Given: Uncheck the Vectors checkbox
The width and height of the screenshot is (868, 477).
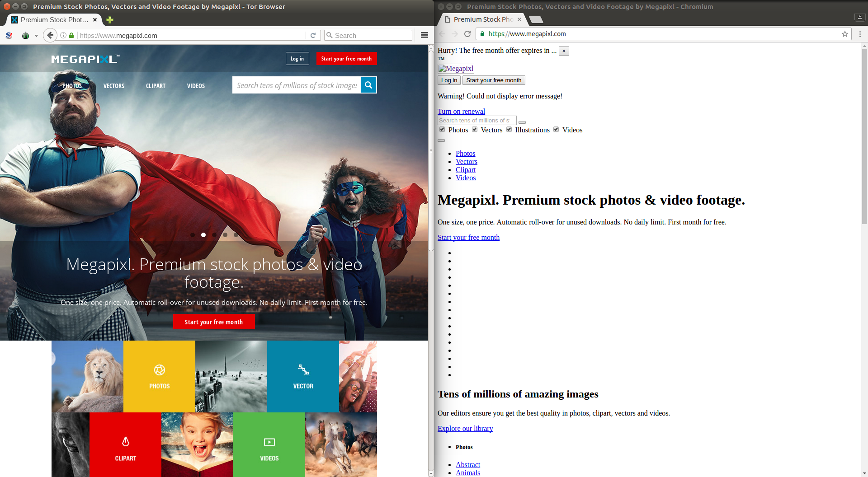Looking at the screenshot, I should 475,130.
